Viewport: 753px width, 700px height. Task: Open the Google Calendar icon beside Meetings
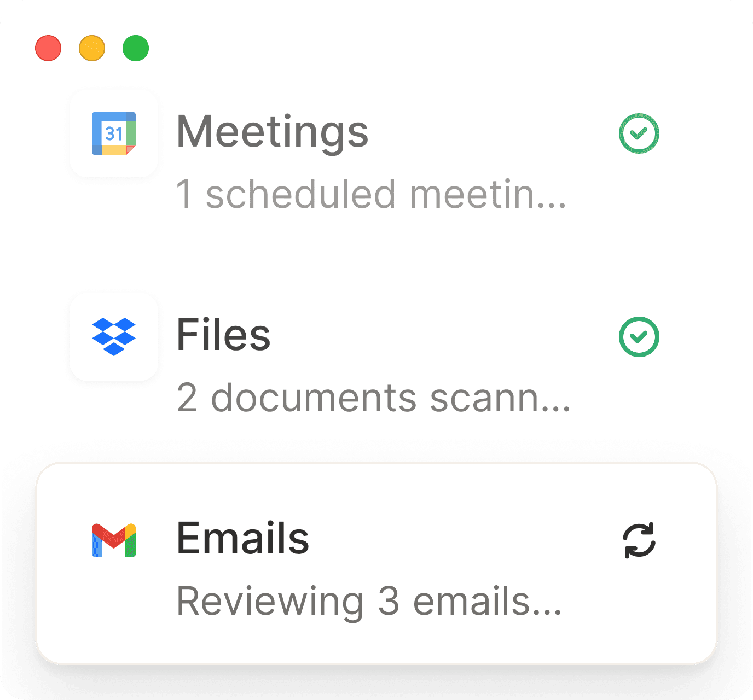click(x=114, y=133)
